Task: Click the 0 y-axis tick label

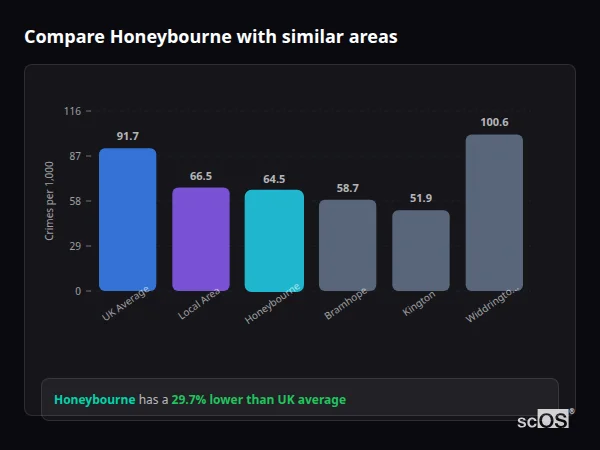Action: pyautogui.click(x=78, y=291)
